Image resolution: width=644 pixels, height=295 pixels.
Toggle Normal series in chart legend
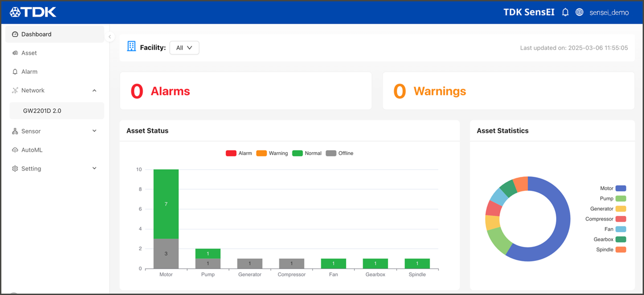pyautogui.click(x=307, y=153)
